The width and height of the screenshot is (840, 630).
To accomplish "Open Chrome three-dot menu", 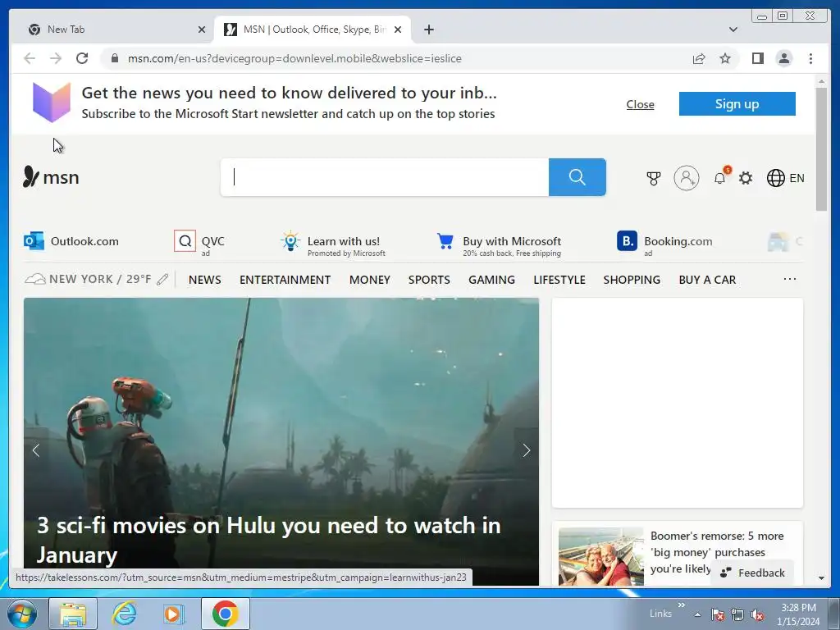I will [810, 58].
